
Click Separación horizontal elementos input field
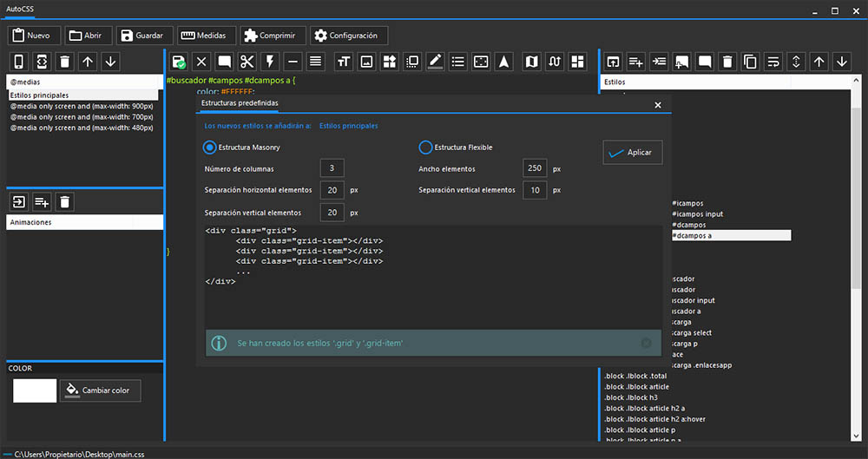[332, 190]
